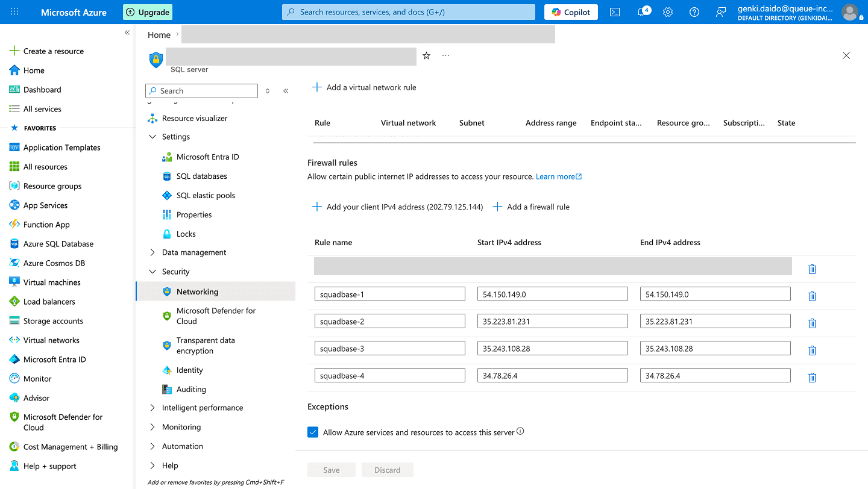The width and height of the screenshot is (868, 489).
Task: Collapse the resource menu pane
Action: coord(286,91)
